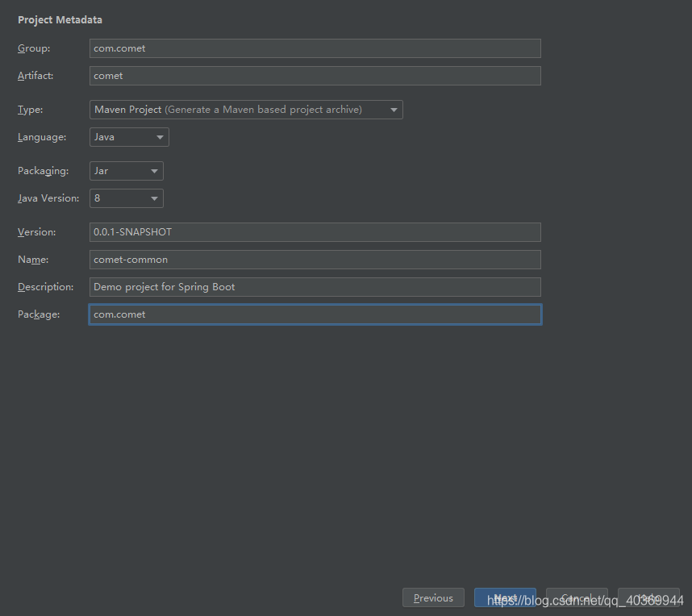
Task: Open Help from the dialog footer
Action: point(648,598)
